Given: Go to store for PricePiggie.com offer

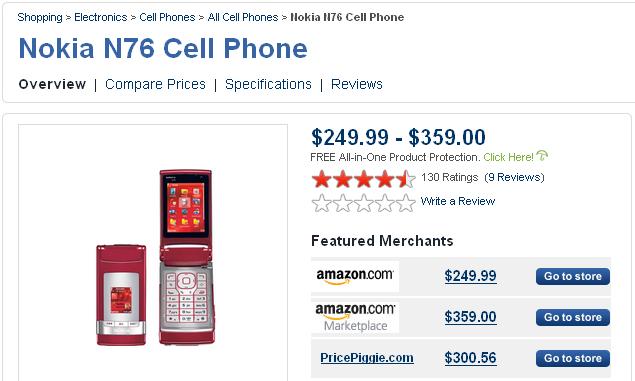Looking at the screenshot, I should click(573, 358).
